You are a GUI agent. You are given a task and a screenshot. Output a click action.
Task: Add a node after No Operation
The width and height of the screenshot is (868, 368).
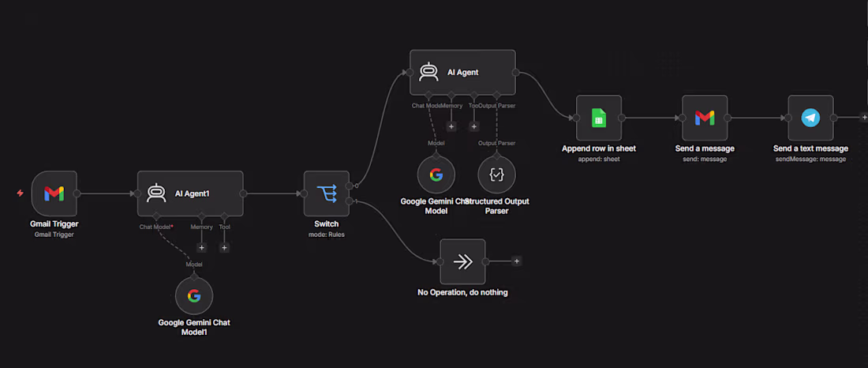[516, 261]
